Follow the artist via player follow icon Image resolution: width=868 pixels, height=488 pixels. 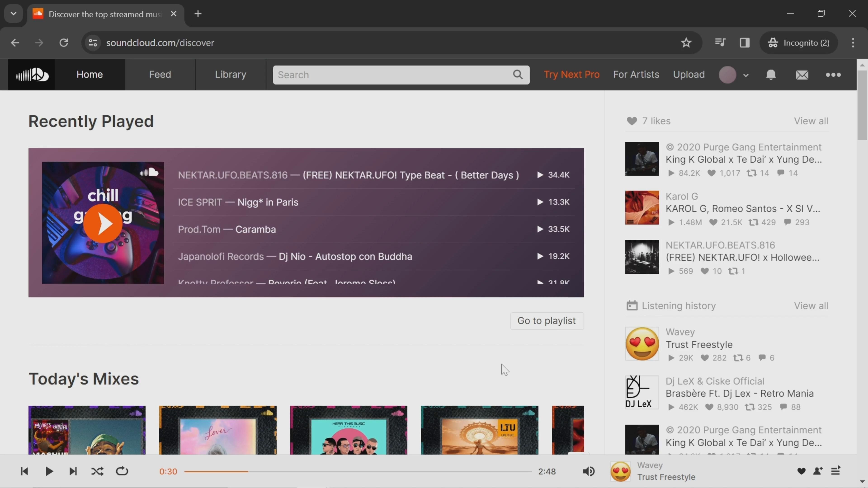point(818,471)
